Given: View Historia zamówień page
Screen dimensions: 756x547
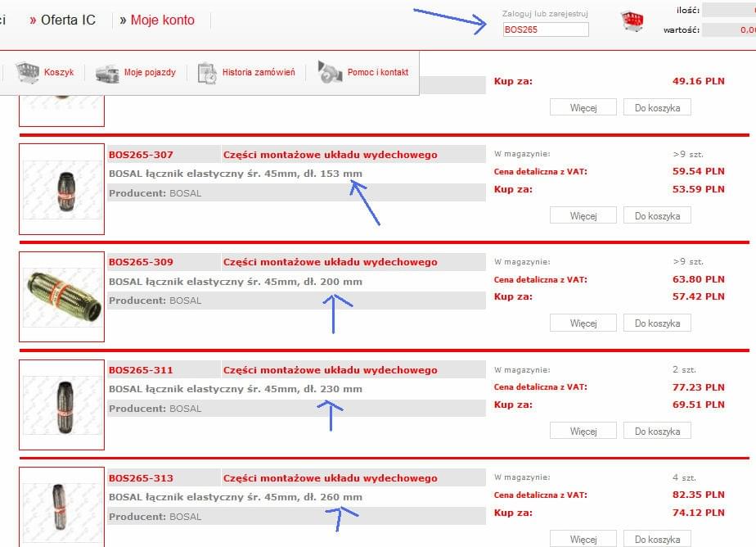Looking at the screenshot, I should click(x=259, y=72).
